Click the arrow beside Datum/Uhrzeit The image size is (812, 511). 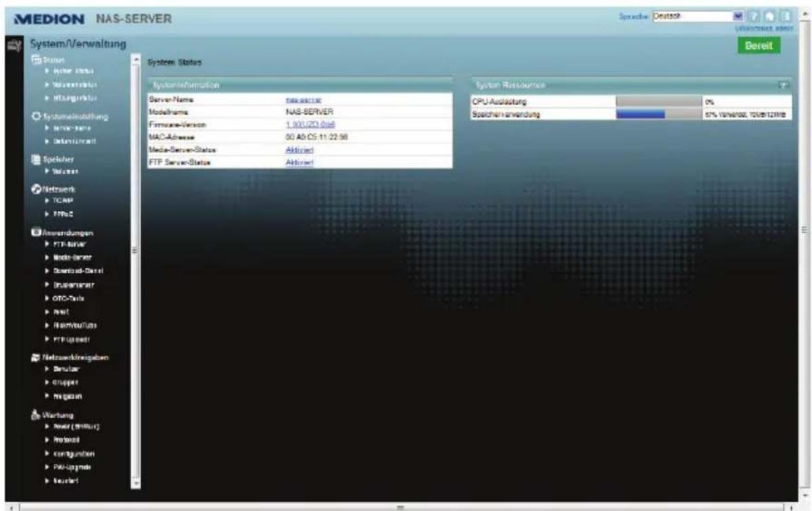[x=47, y=141]
